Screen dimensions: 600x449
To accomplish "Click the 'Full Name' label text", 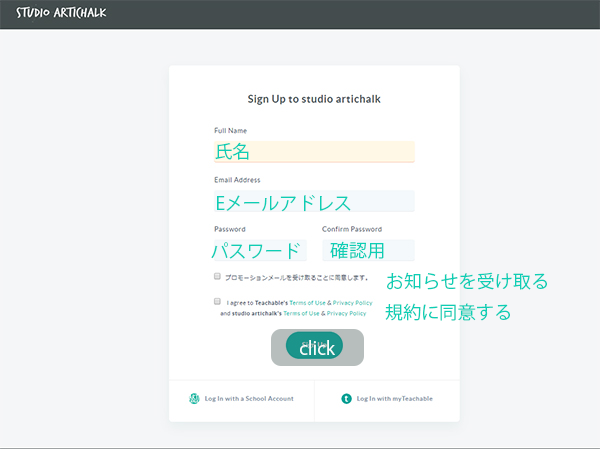I will [230, 131].
